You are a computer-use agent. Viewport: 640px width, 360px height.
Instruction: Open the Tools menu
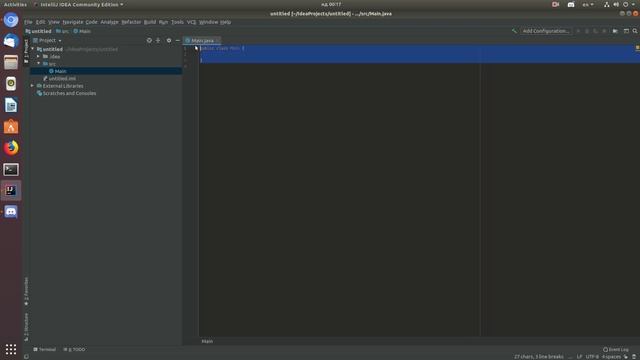[x=177, y=22]
